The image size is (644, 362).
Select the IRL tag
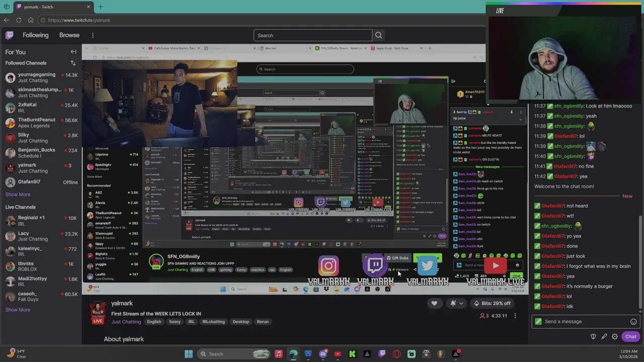click(191, 322)
